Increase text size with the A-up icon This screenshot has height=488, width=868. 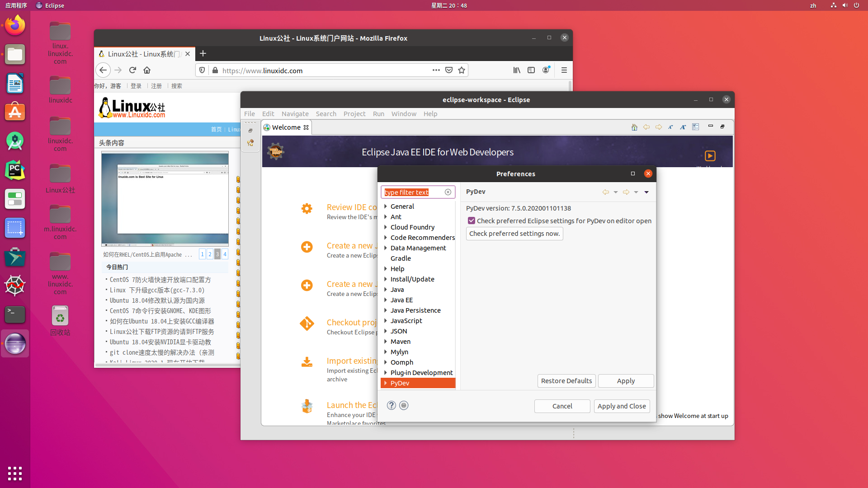pyautogui.click(x=683, y=127)
